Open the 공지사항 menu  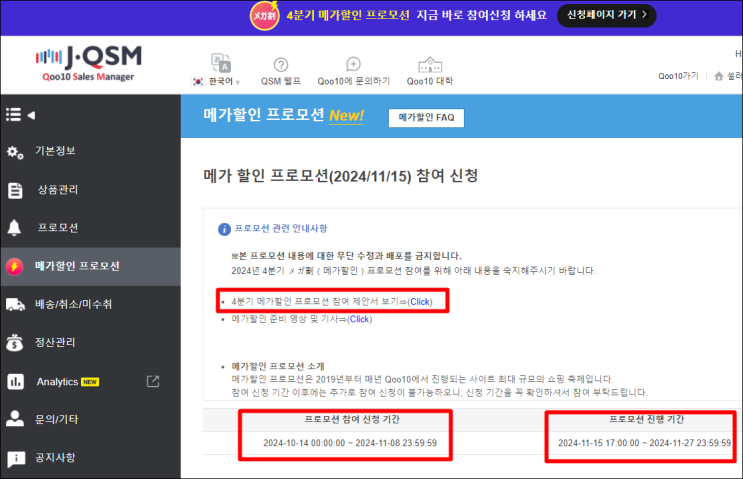point(55,458)
